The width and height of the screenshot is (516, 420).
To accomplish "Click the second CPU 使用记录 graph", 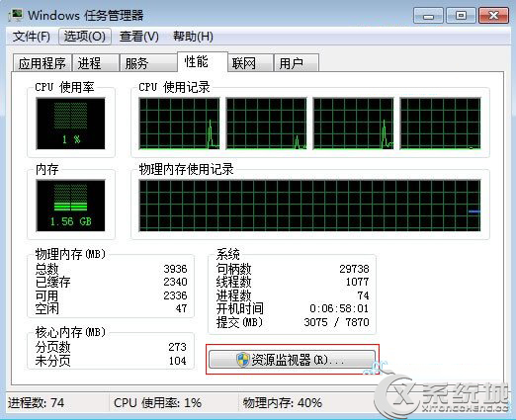I will [266, 124].
